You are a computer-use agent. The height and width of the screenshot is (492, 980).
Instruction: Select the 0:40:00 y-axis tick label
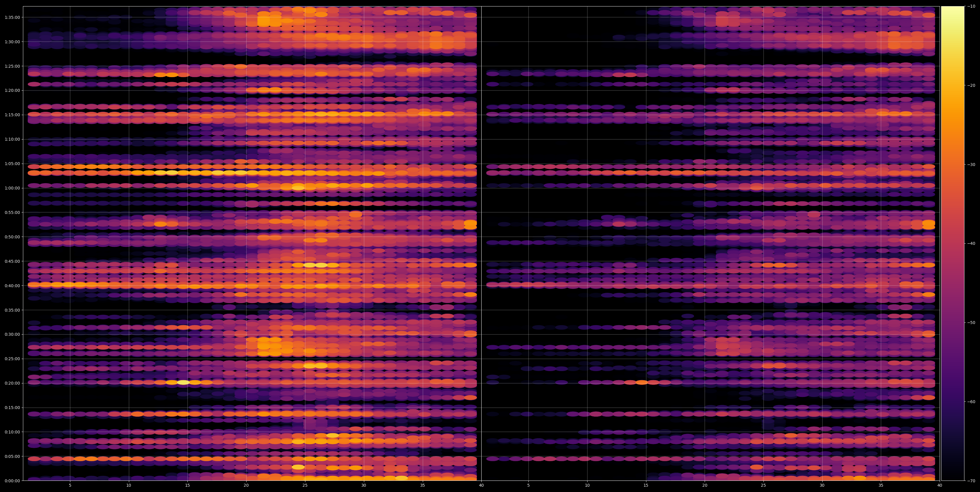(12, 286)
